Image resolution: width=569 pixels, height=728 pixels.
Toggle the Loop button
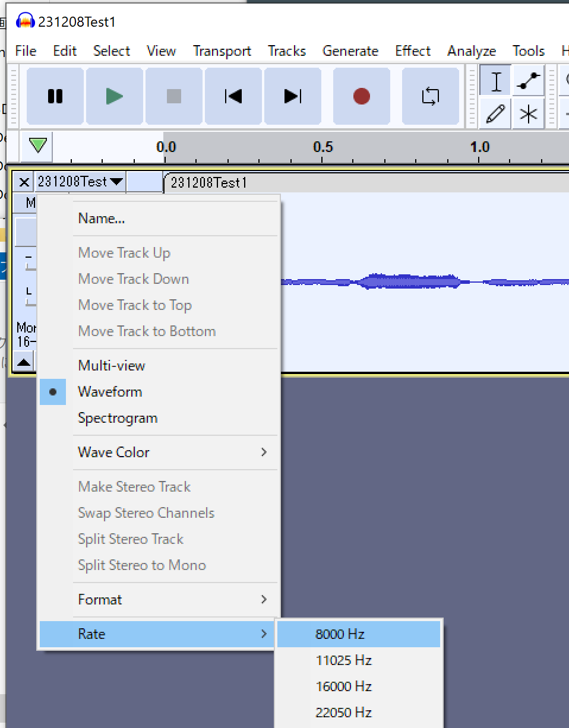click(431, 96)
